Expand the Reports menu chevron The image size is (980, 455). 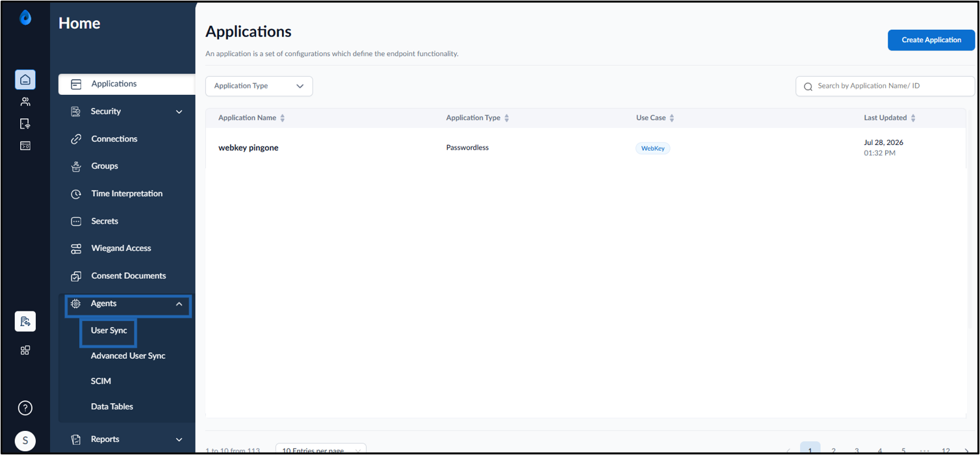[x=179, y=440]
